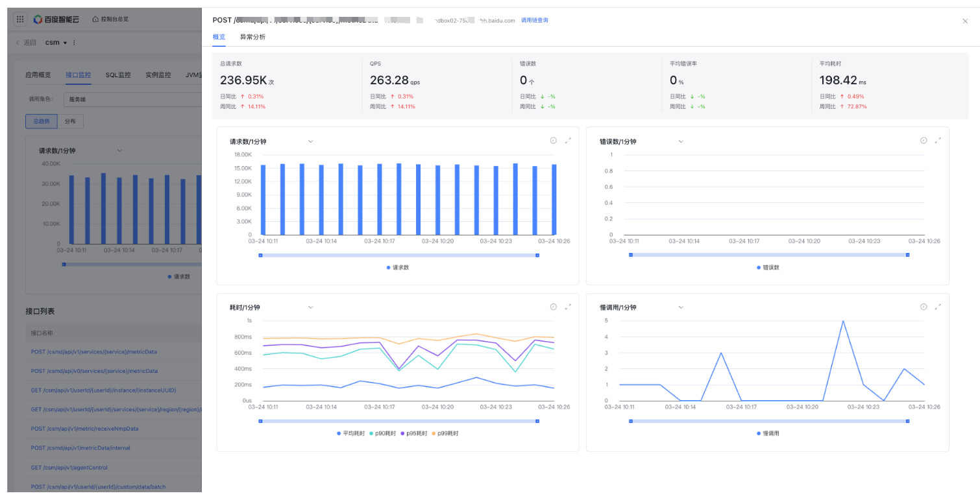Open POST /csmd/api/v0/services/{service}/metricData interface
Viewport: 980px width, 500px height.
[94, 371]
